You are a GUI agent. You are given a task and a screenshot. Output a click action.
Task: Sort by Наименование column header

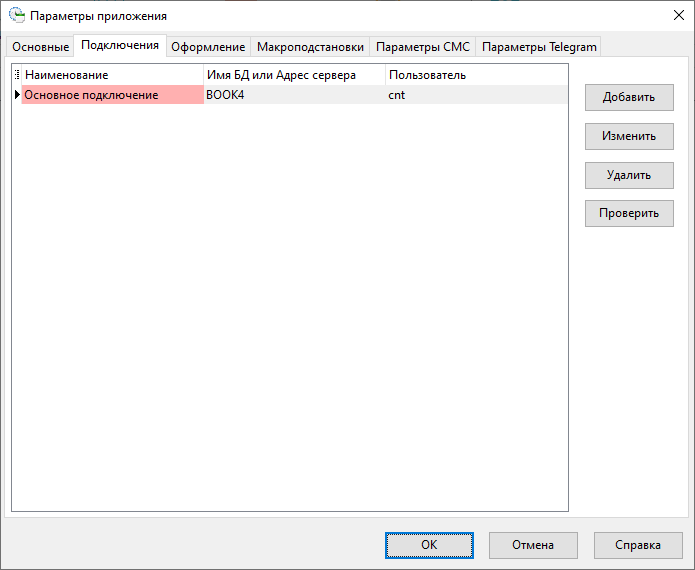[113, 75]
